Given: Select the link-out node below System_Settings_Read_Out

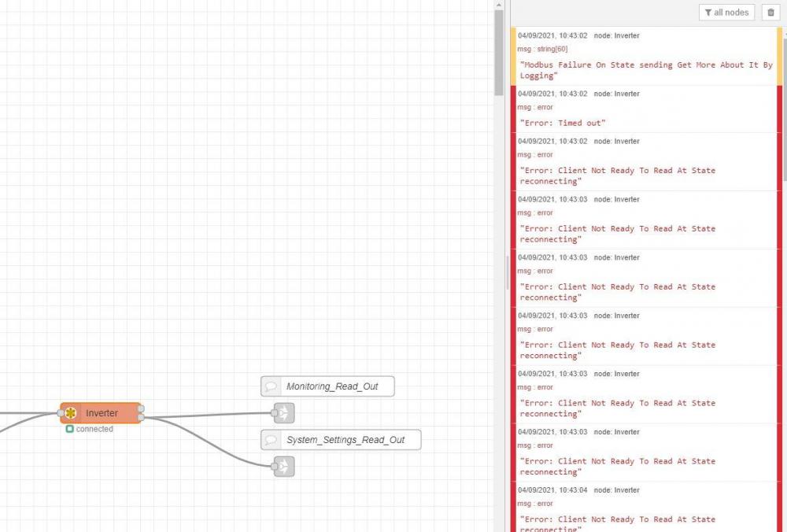Looking at the screenshot, I should (x=284, y=466).
